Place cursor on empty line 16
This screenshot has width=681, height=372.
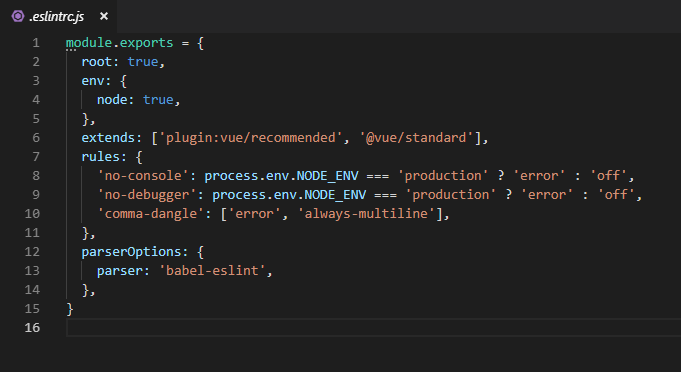click(x=374, y=328)
